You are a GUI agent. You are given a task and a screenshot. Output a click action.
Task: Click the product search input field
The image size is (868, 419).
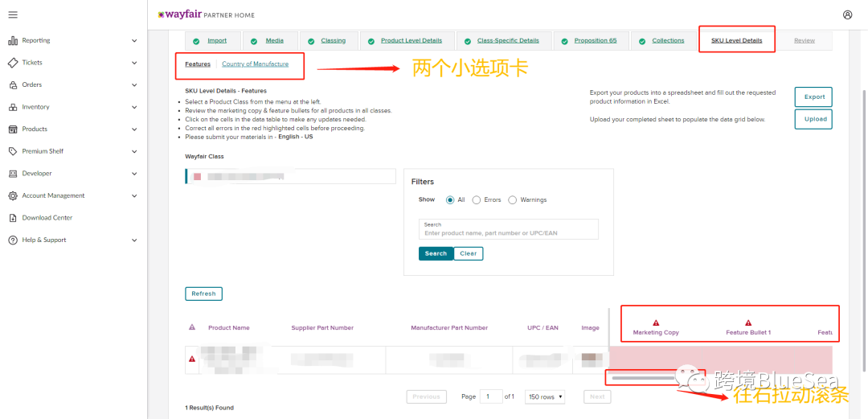click(509, 229)
